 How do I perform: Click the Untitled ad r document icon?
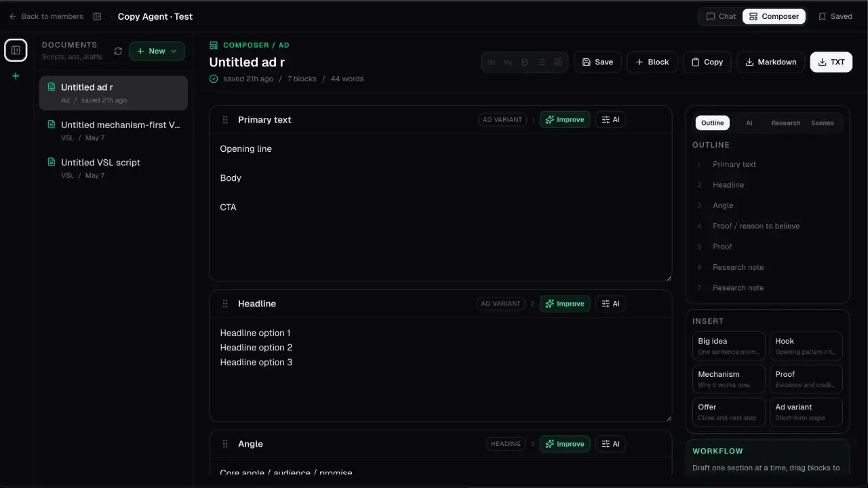click(51, 87)
